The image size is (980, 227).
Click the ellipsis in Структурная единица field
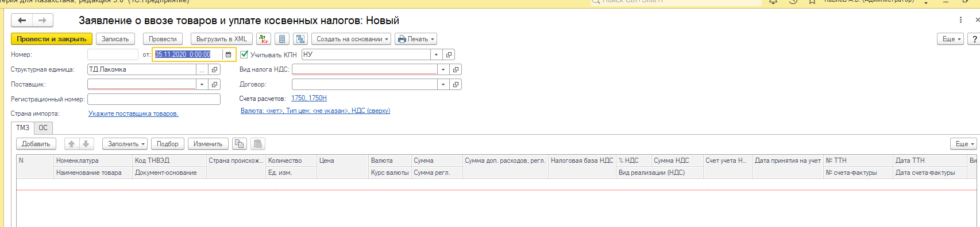[x=202, y=69]
